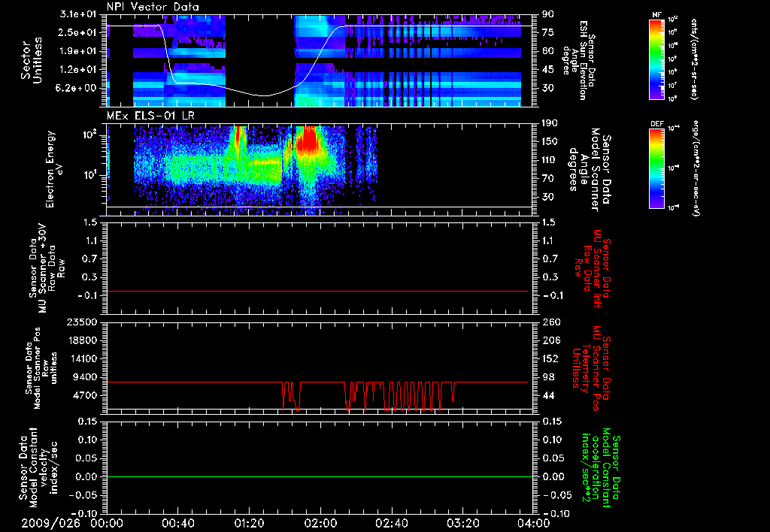Click the intense red electron burst near 02:00
The image size is (770, 532).
pos(309,138)
